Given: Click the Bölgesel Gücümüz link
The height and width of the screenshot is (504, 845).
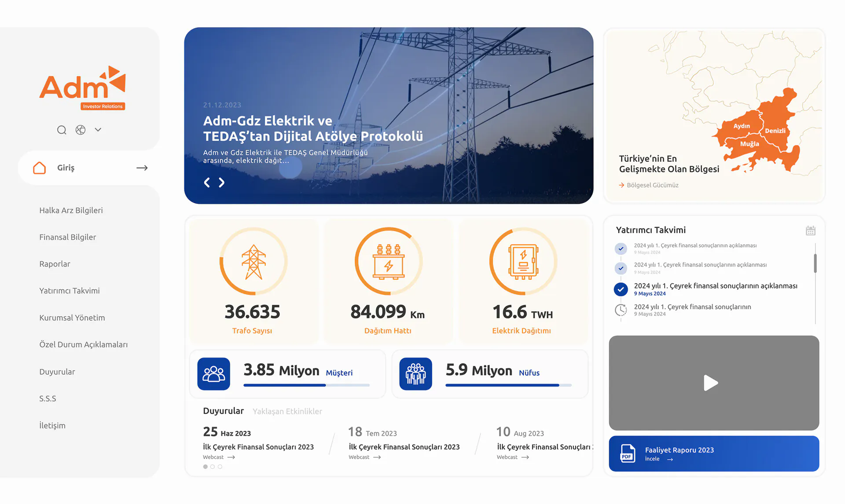Looking at the screenshot, I should pos(649,185).
